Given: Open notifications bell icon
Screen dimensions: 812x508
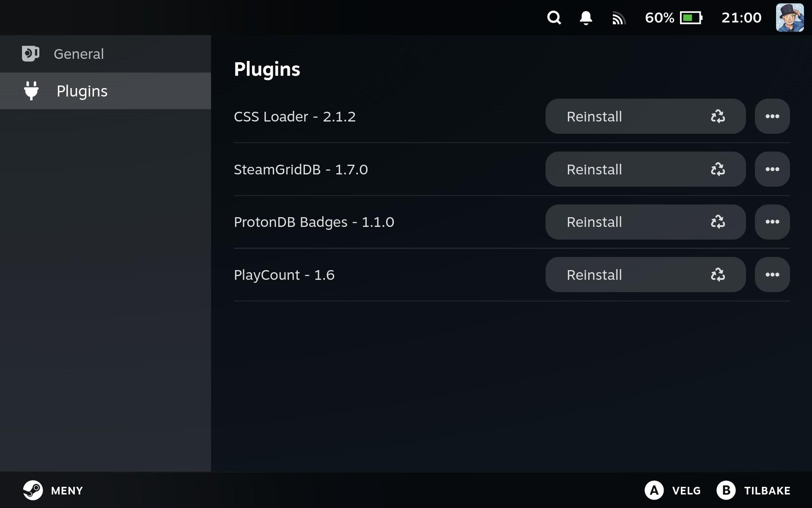Looking at the screenshot, I should [586, 18].
